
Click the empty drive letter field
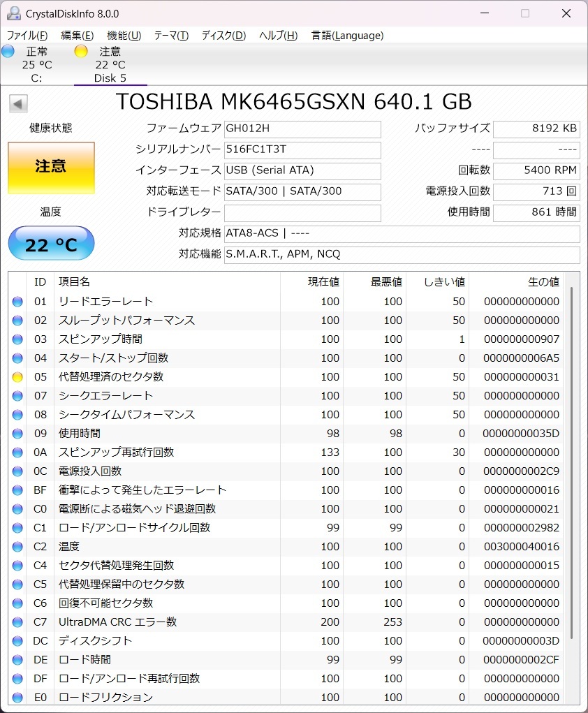coord(302,213)
